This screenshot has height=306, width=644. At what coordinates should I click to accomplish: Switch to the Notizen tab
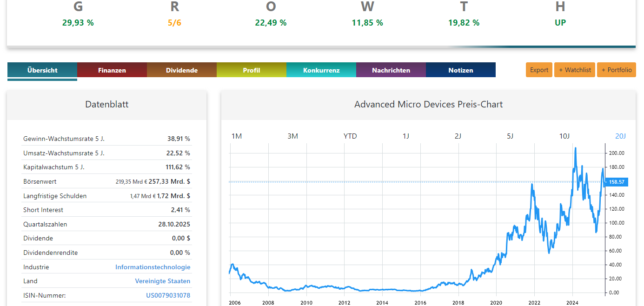[x=461, y=70]
